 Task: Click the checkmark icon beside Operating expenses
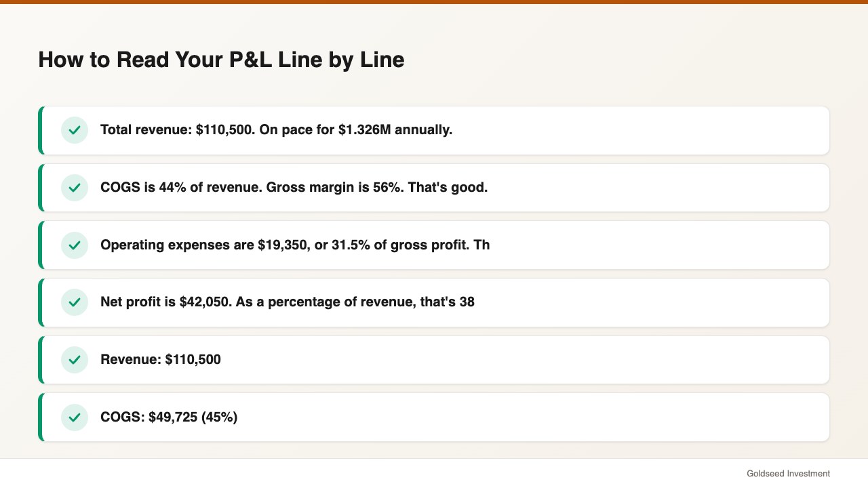pyautogui.click(x=75, y=245)
